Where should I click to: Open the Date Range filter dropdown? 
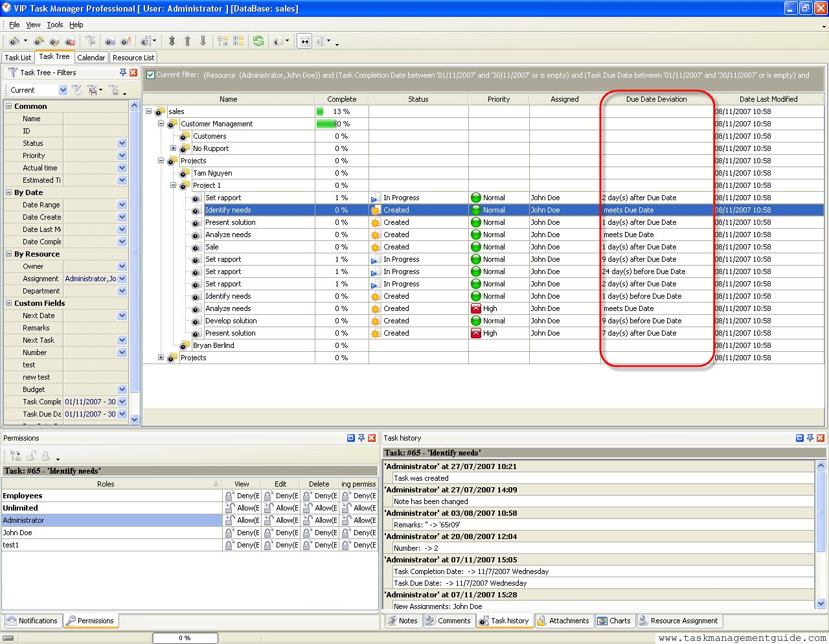click(x=122, y=205)
